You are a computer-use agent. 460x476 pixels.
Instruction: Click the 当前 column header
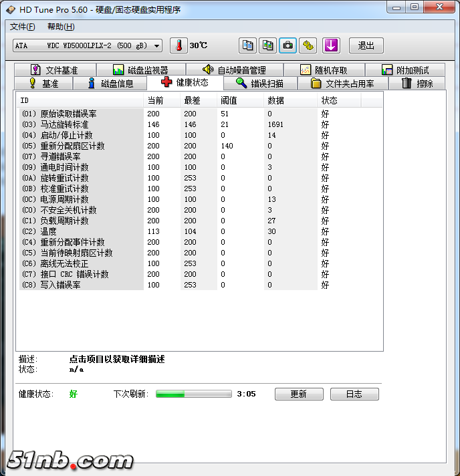click(161, 100)
